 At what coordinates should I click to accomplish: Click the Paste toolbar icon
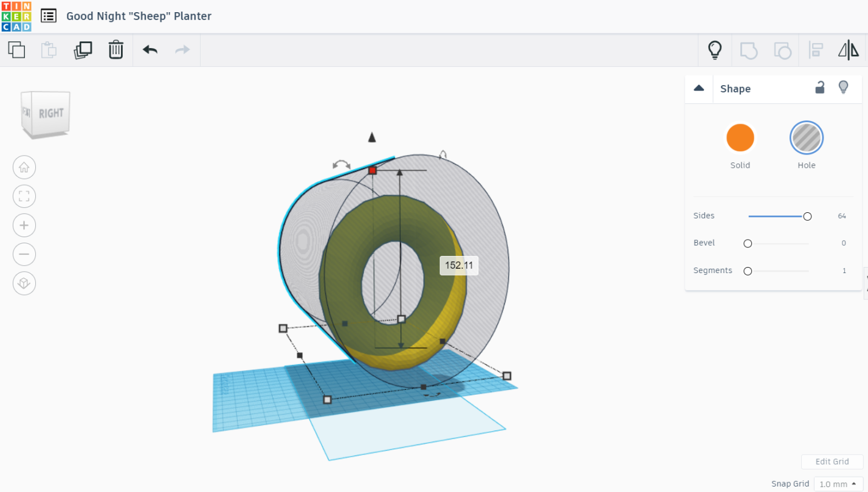[49, 50]
